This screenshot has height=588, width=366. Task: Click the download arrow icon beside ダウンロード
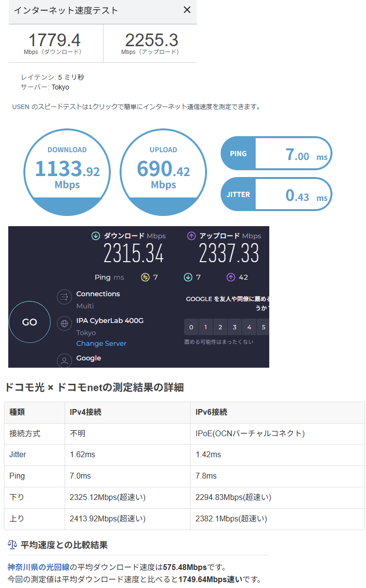click(x=95, y=236)
